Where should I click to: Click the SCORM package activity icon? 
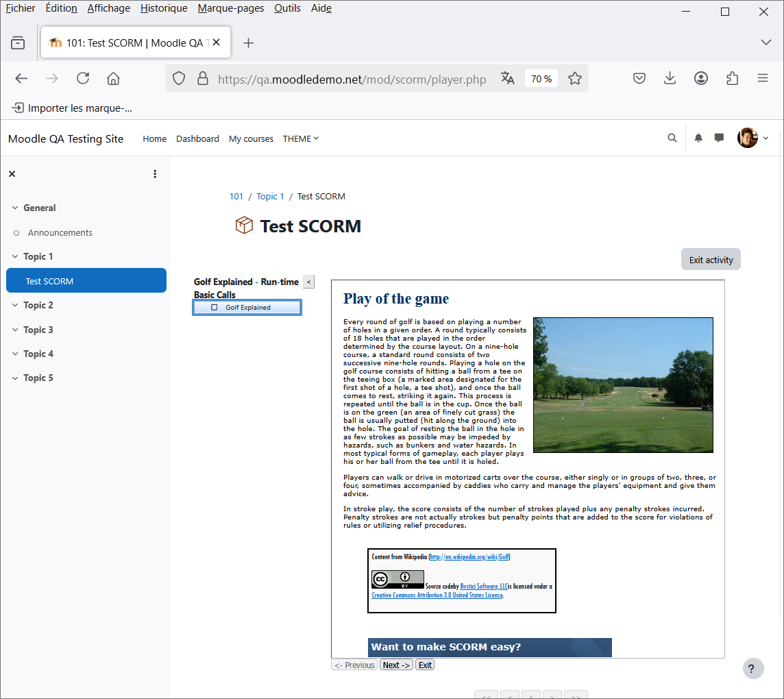[244, 225]
